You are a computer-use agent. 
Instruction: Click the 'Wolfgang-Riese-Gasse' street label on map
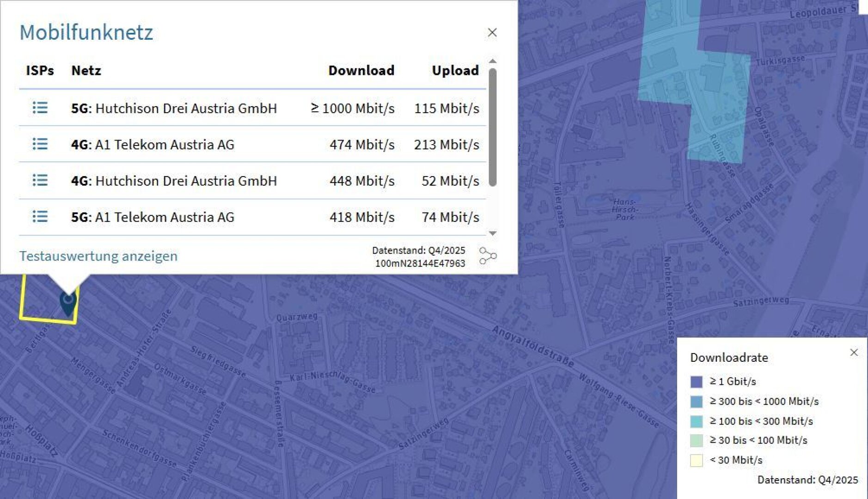point(619,400)
